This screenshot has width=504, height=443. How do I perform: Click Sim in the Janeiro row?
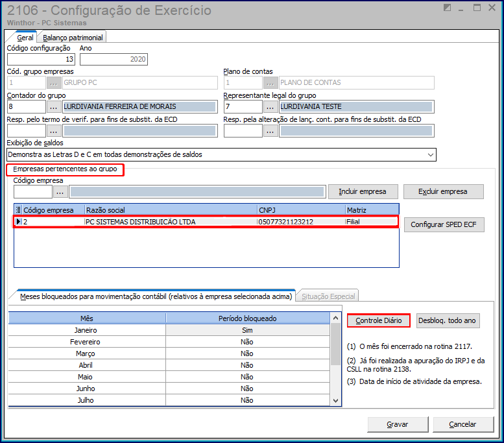pos(247,330)
